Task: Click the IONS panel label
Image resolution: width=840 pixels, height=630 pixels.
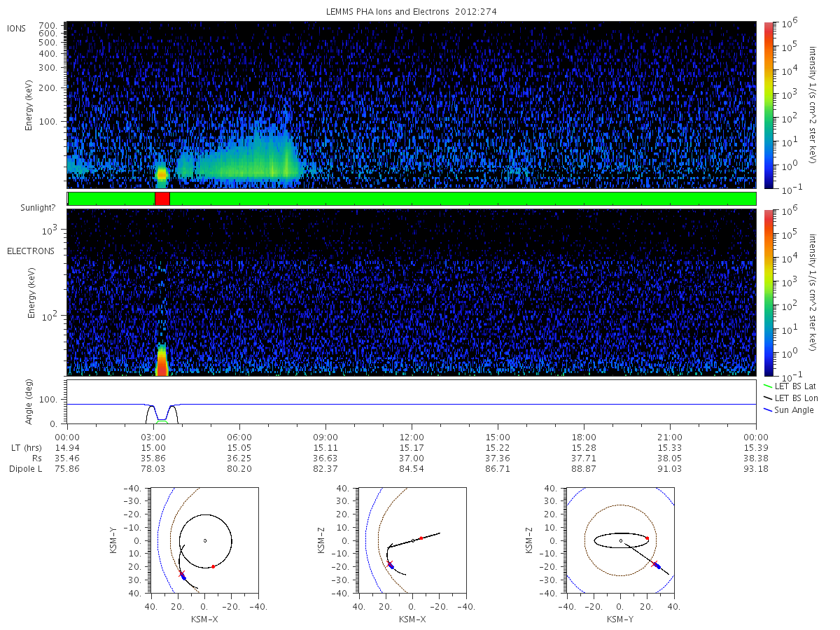Action: [x=17, y=28]
